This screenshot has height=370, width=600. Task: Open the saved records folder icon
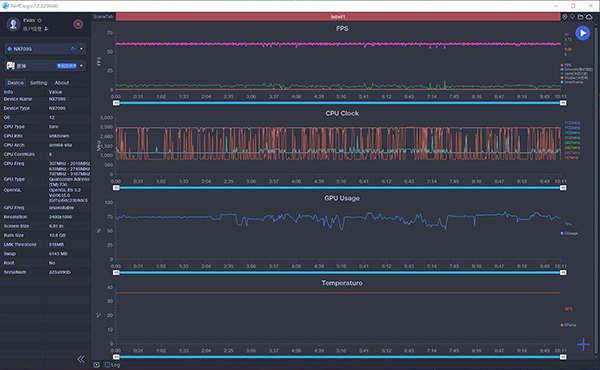pyautogui.click(x=580, y=16)
